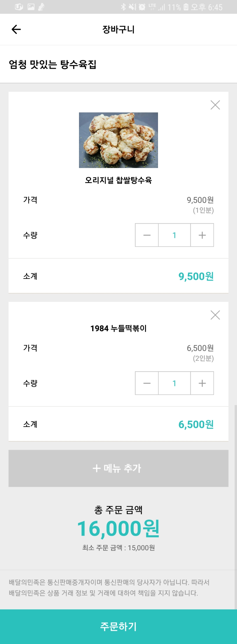This screenshot has width=237, height=644.
Task: Tap the 오리지널 찹쌀탕수육 item title
Action: (118, 180)
